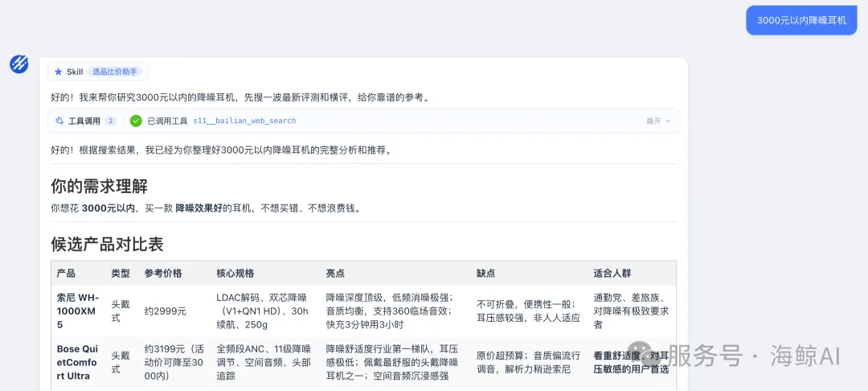
Task: Open the s11__bailian_web_search tool link
Action: tap(244, 121)
